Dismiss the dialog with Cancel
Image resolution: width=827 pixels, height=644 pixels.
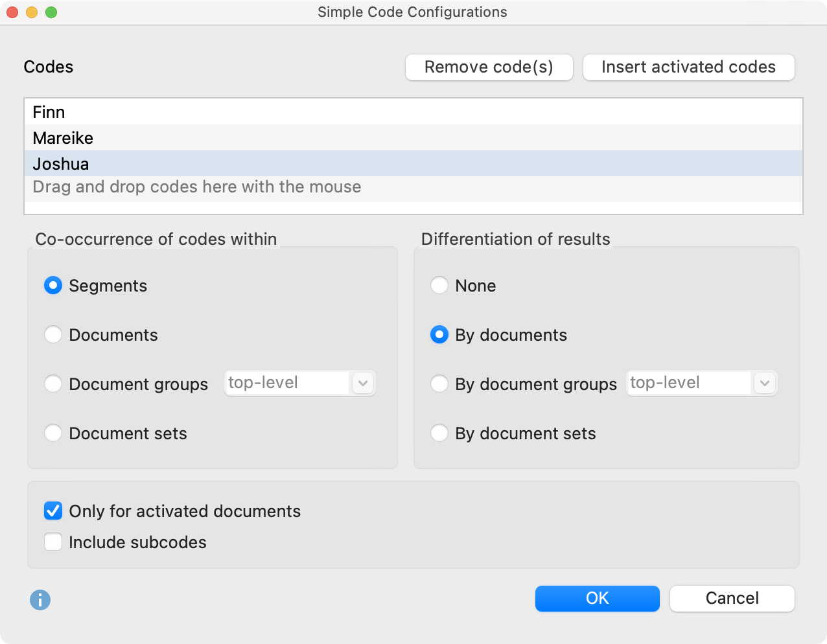(732, 598)
